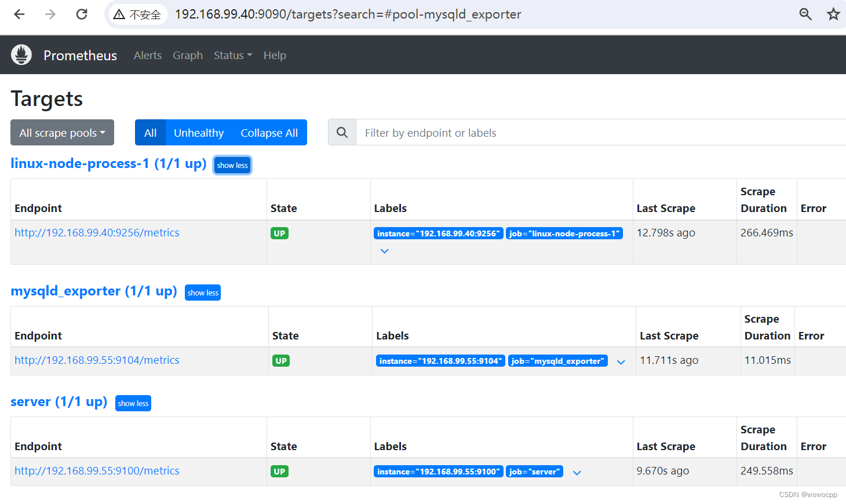Show only Unhealthy targets
846x504 pixels.
[x=199, y=133]
